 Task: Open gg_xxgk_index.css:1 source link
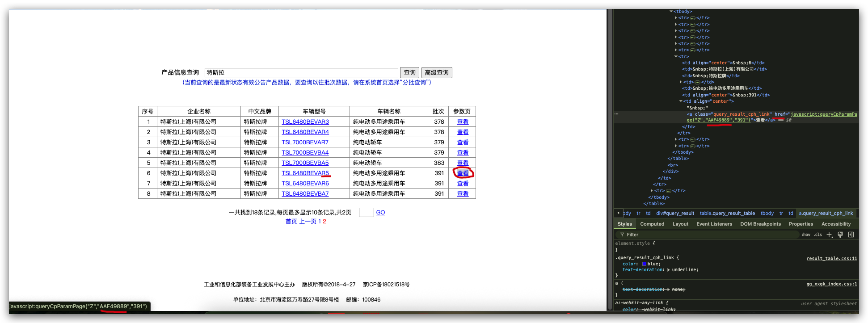[x=832, y=284]
